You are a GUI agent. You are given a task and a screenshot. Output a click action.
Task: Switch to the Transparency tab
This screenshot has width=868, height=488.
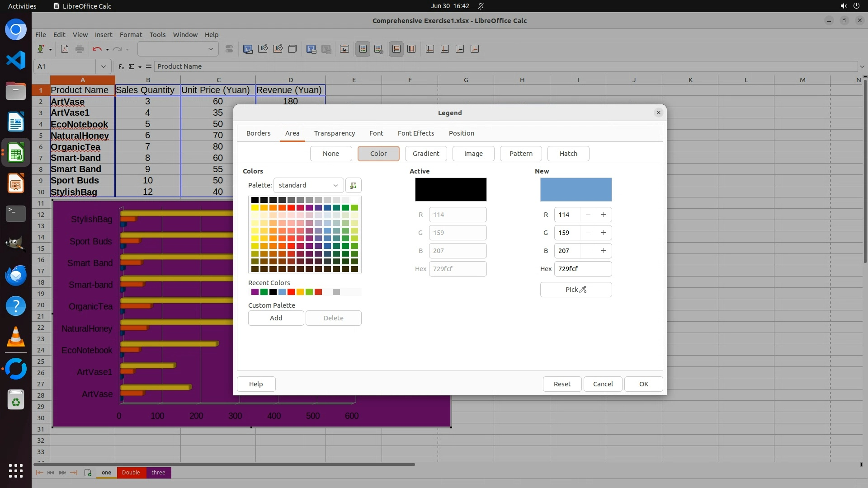(334, 133)
